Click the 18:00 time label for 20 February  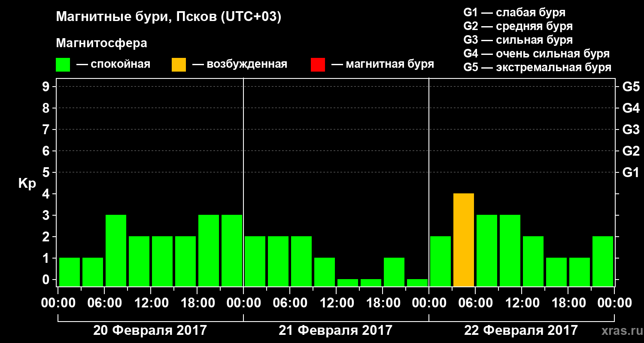(x=197, y=303)
